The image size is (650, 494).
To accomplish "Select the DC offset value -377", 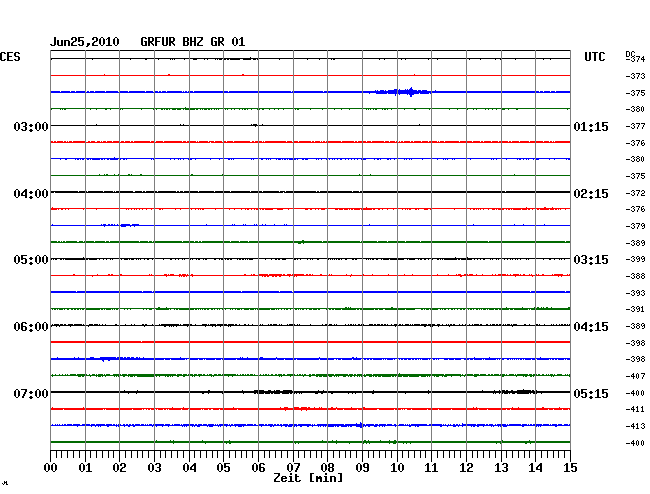I will (635, 126).
